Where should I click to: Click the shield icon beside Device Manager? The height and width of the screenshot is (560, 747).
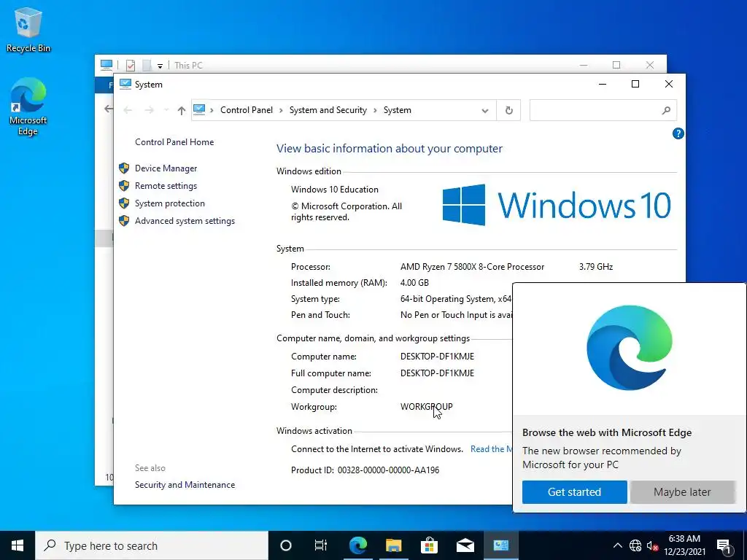coord(124,168)
